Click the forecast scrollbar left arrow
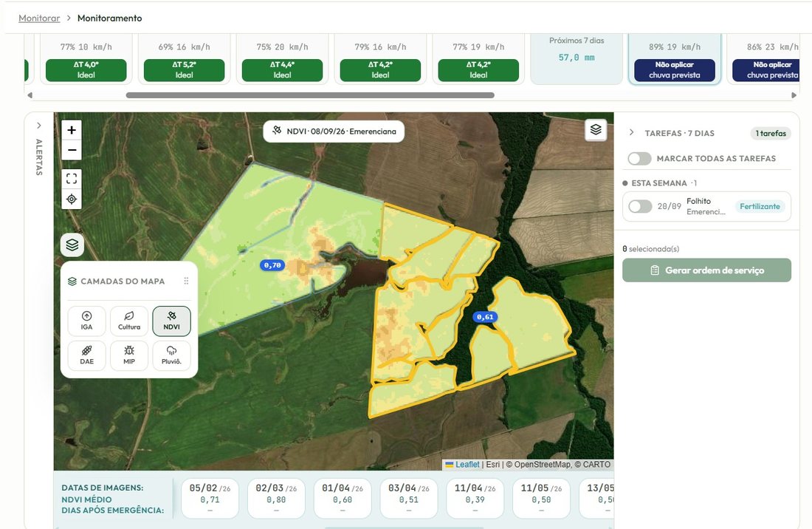Screen dimensions: 812x529 pyautogui.click(x=30, y=95)
